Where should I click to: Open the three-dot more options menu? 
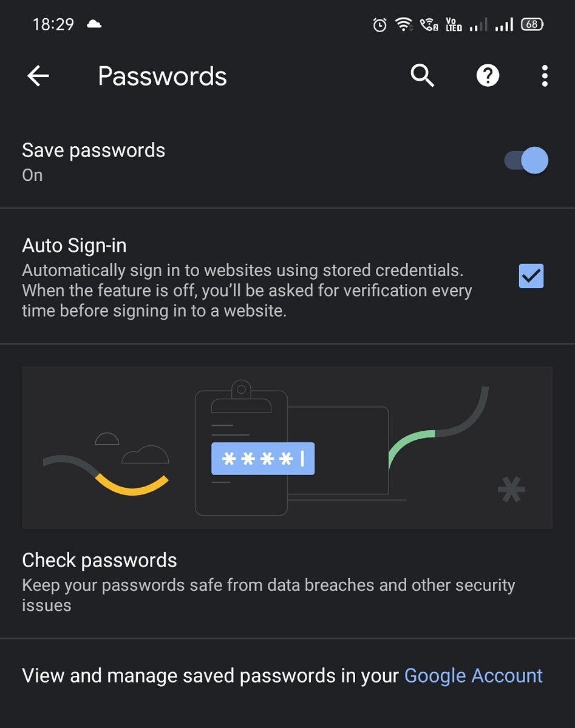click(545, 76)
